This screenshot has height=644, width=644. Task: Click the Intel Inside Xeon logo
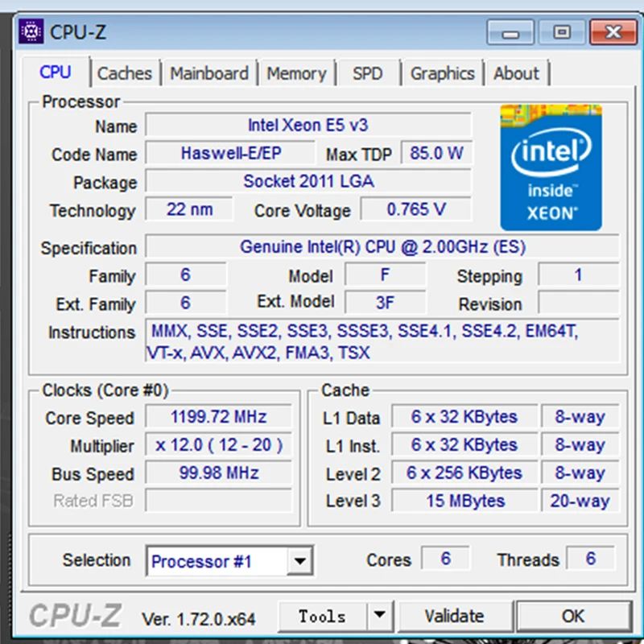(551, 167)
